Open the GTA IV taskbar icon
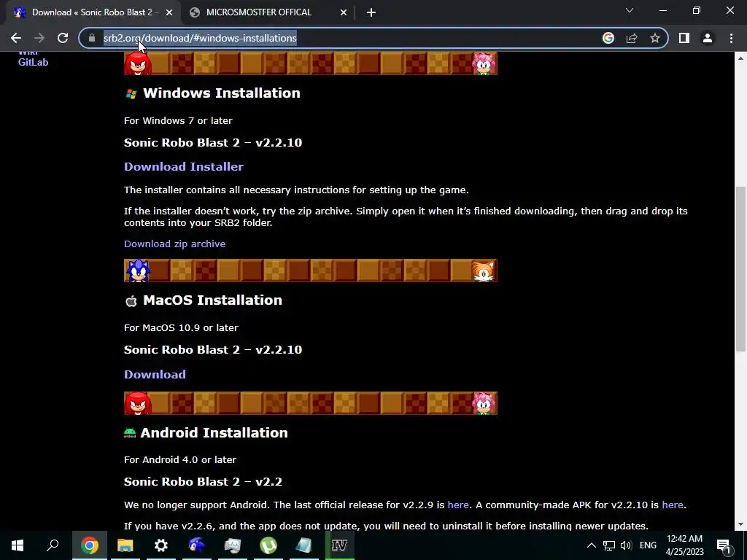This screenshot has height=560, width=747. 339,545
